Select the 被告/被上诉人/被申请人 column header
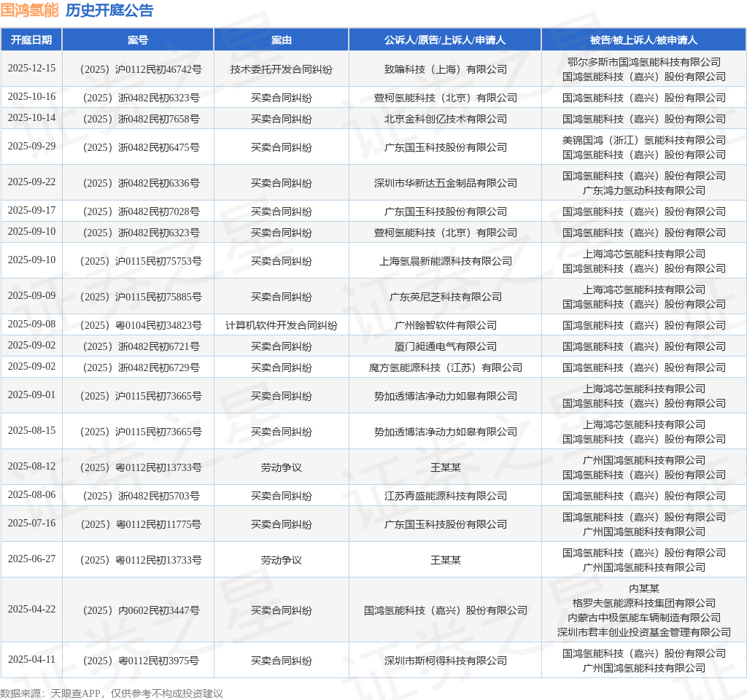Screen dimensions: 747x700 [643, 40]
